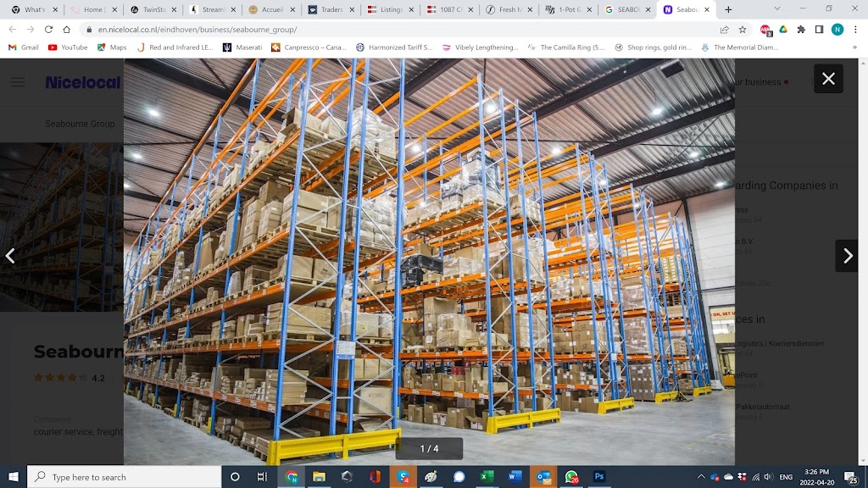The width and height of the screenshot is (868, 488).
Task: Open the Windows Start menu
Action: click(x=14, y=477)
